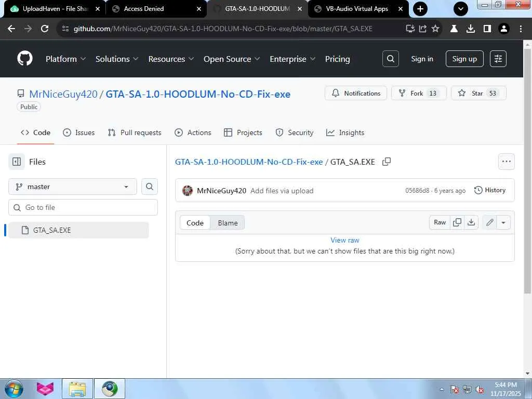The image size is (532, 399).
Task: Install app icon in address bar
Action: tap(410, 29)
